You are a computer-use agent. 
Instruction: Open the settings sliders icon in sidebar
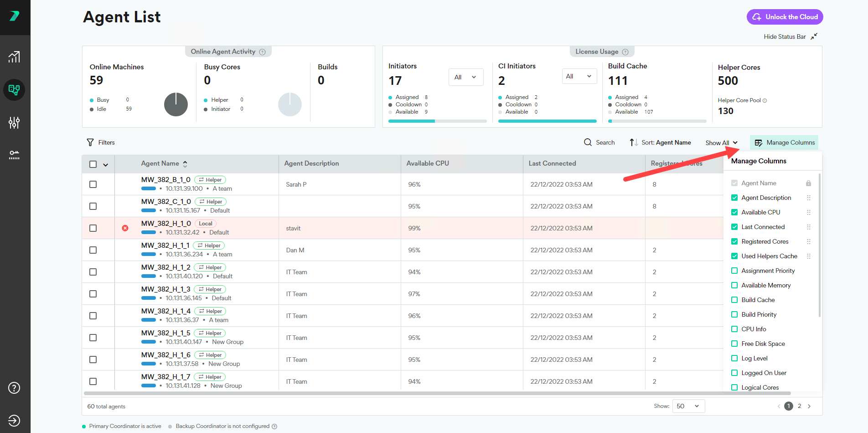tap(14, 122)
